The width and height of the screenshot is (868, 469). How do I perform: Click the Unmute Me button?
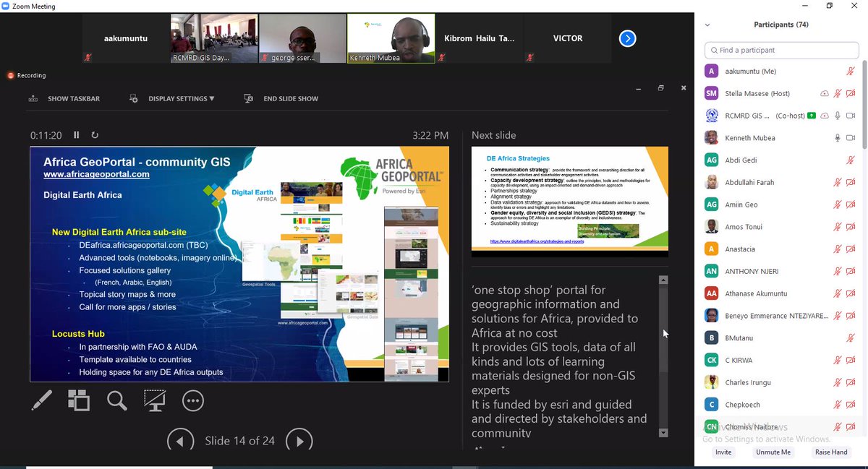tap(773, 452)
